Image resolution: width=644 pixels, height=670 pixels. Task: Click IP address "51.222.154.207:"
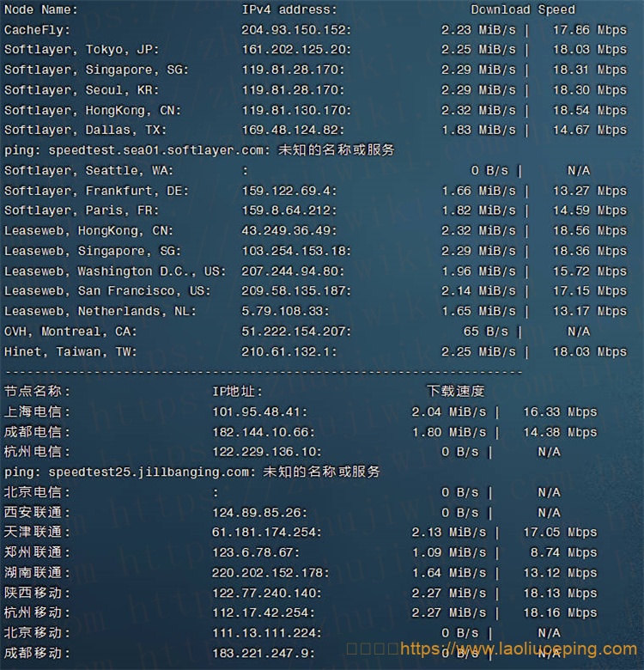296,332
